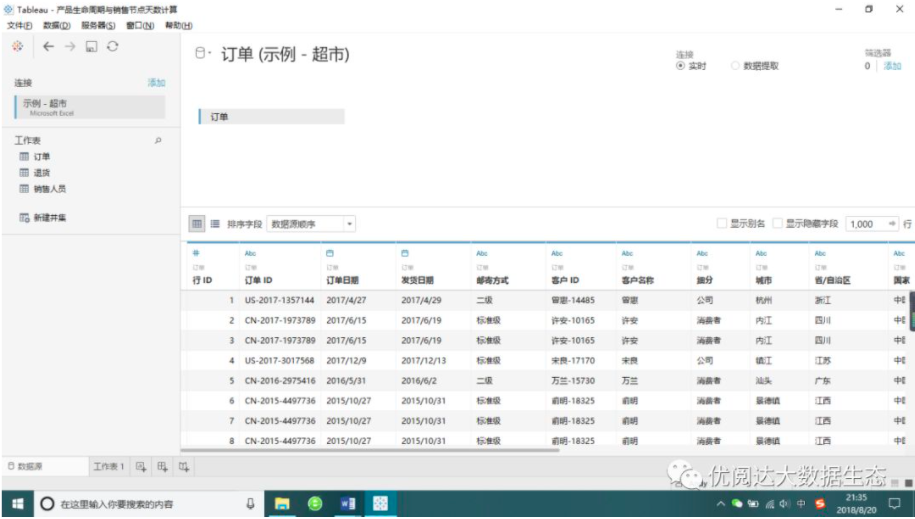The height and width of the screenshot is (519, 915).
Task: Enable the 显示别名 checkbox
Action: pyautogui.click(x=721, y=224)
